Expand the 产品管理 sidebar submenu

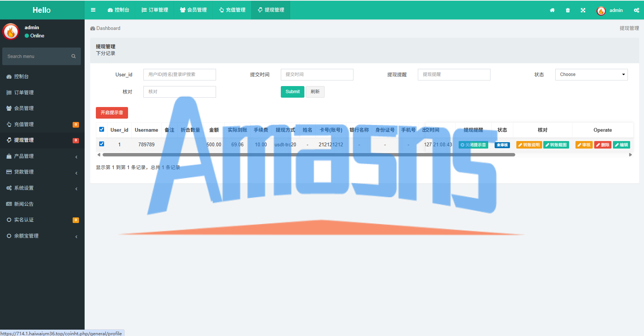[42, 156]
